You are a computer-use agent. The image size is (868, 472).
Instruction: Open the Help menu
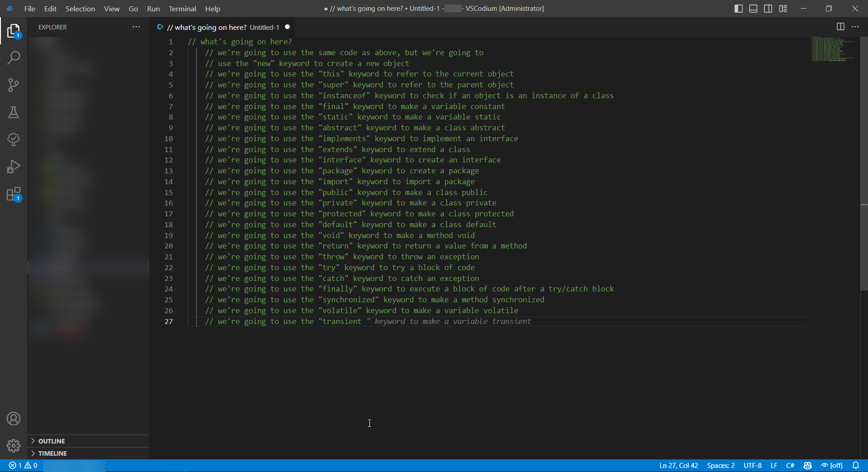click(x=212, y=9)
